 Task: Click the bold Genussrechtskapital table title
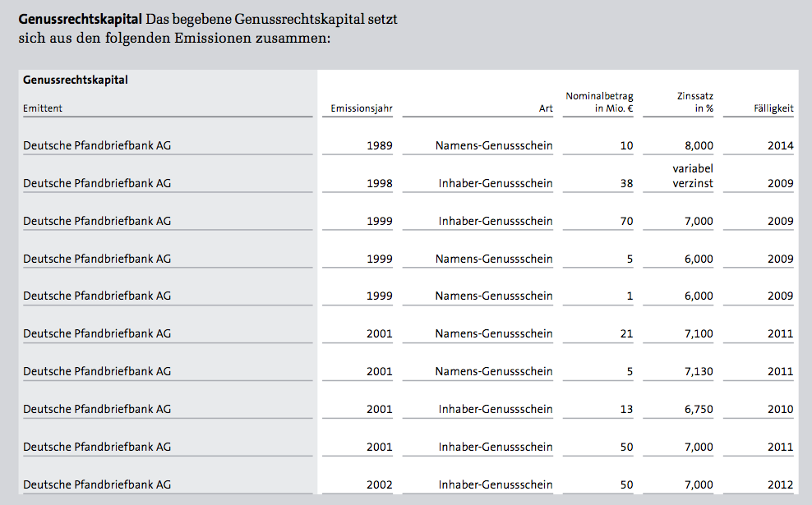pos(76,80)
